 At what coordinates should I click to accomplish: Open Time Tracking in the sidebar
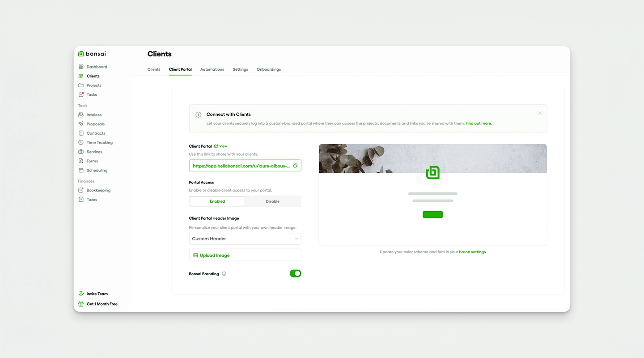pyautogui.click(x=100, y=143)
